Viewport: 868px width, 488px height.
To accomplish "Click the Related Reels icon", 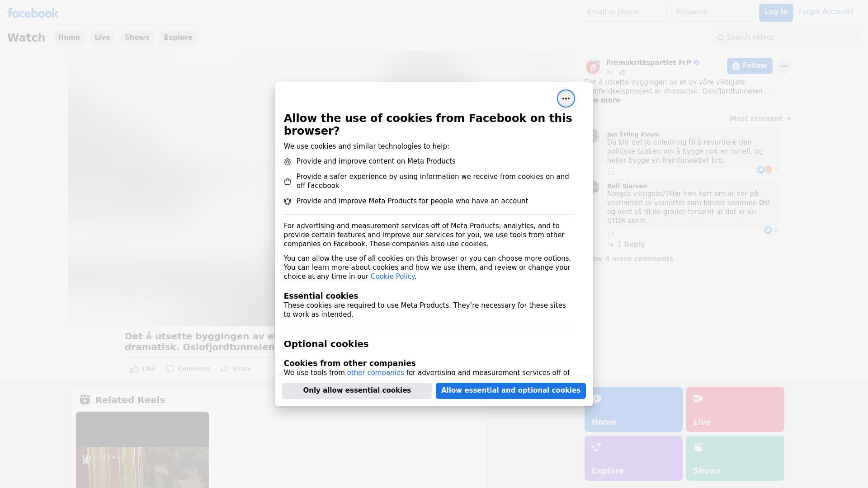I will pyautogui.click(x=85, y=399).
